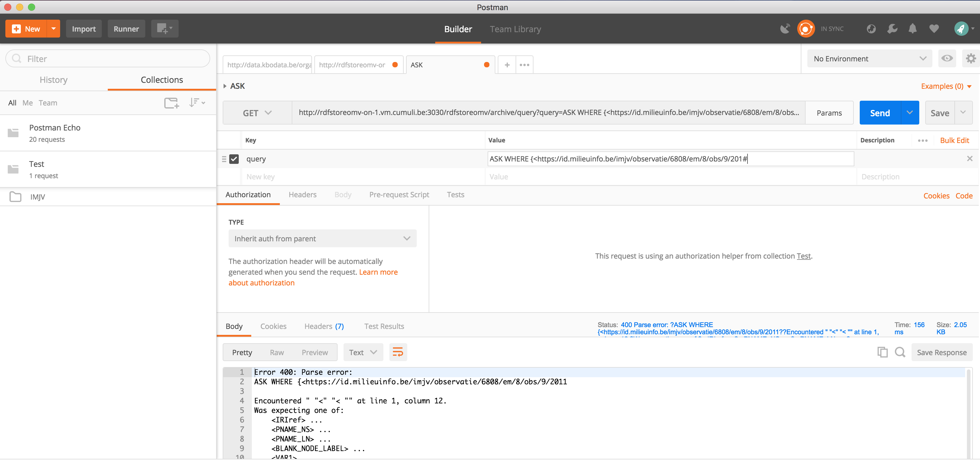This screenshot has width=980, height=460.
Task: Click the sidebar Filter search field
Action: point(114,59)
